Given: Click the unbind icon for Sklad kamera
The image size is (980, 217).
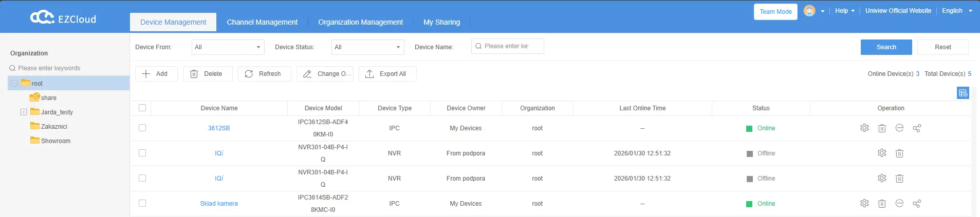Looking at the screenshot, I should click(x=899, y=204).
